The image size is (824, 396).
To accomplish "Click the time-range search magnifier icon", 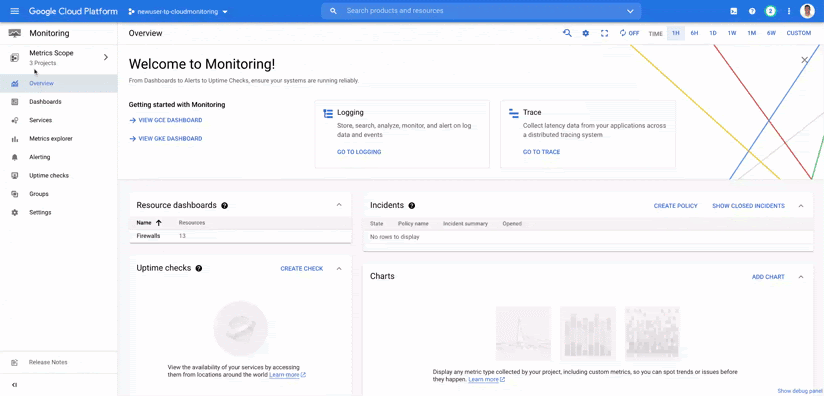I will coord(567,33).
